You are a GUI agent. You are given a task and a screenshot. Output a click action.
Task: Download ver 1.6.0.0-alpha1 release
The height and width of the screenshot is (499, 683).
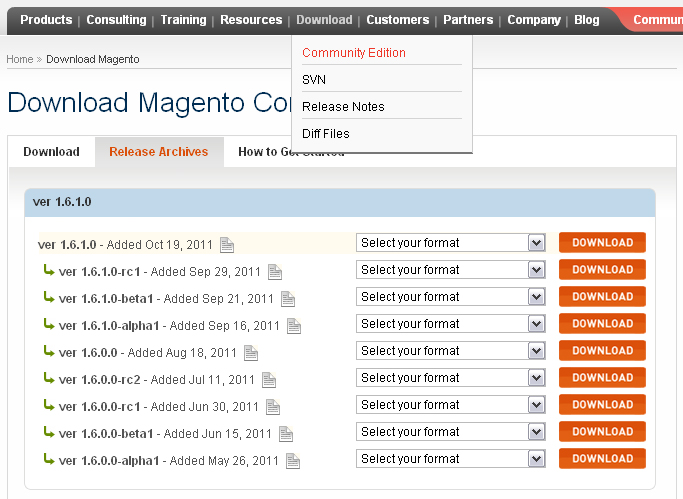click(602, 459)
